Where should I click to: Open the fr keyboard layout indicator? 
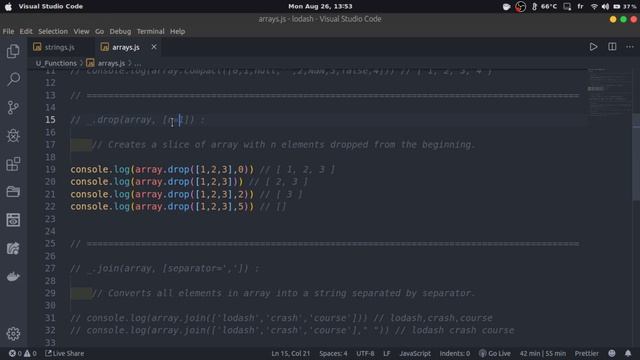580,7
